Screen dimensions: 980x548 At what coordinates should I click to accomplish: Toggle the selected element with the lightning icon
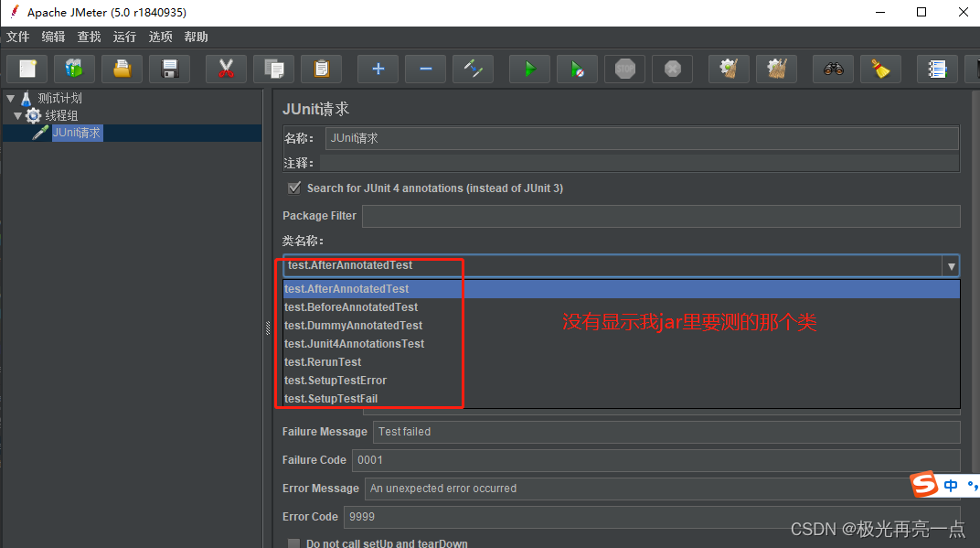473,69
